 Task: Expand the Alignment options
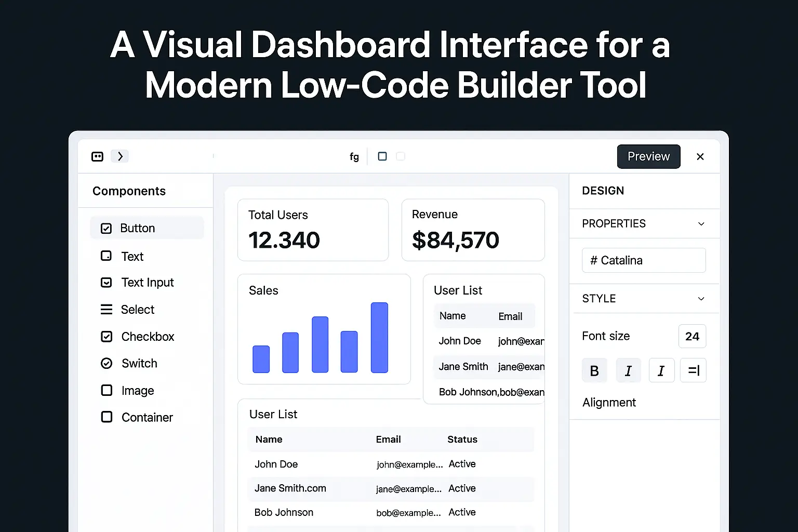pos(608,402)
